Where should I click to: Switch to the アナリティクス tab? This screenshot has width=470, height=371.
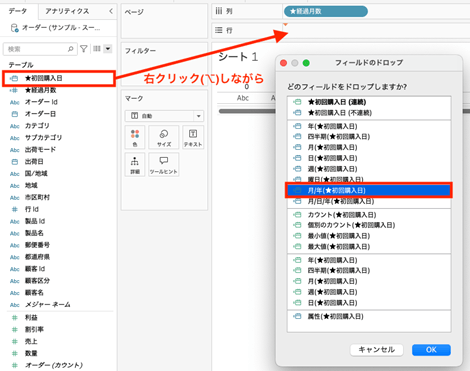(x=67, y=11)
